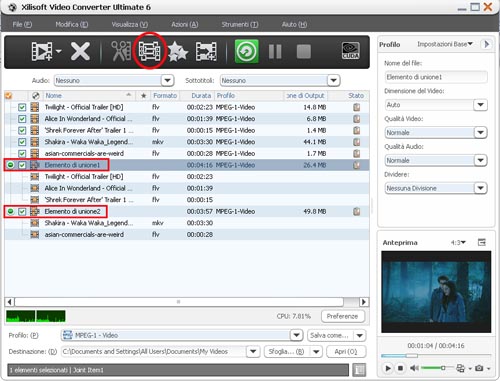Open the Strumenti (T) menu
The width and height of the screenshot is (500, 381).
coord(240,24)
